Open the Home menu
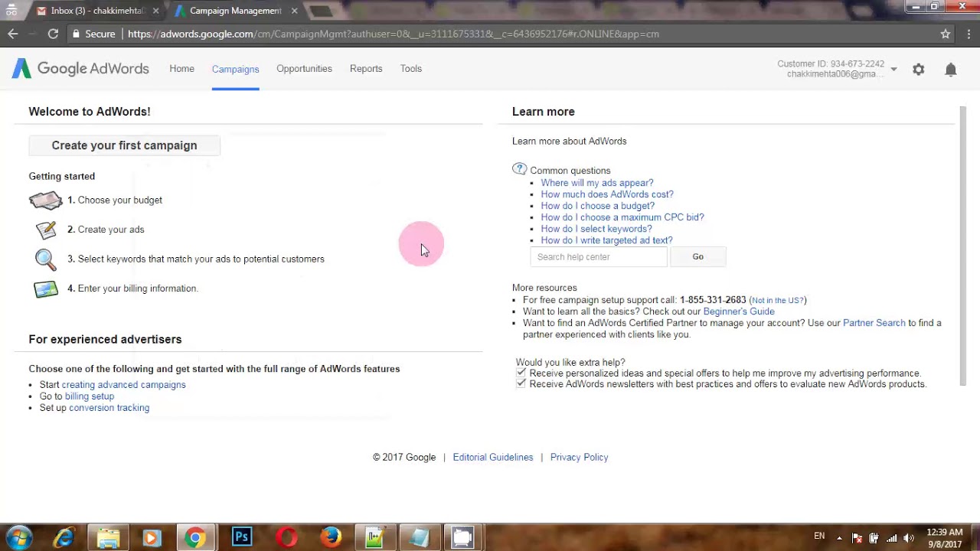 coord(182,69)
